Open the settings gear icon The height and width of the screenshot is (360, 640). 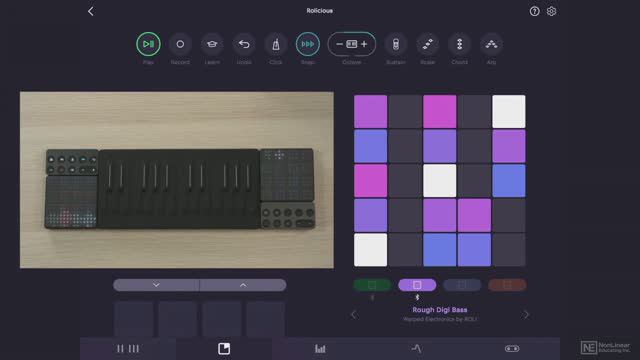tap(551, 11)
